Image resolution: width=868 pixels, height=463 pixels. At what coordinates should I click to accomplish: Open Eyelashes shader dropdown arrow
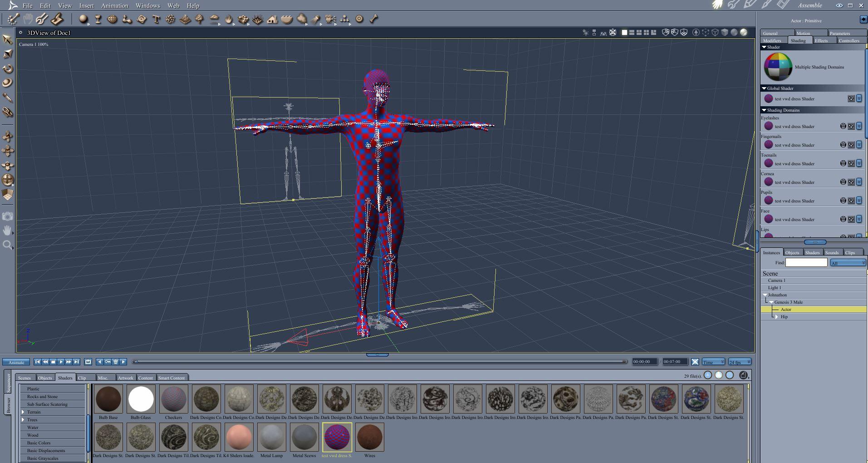(x=859, y=126)
